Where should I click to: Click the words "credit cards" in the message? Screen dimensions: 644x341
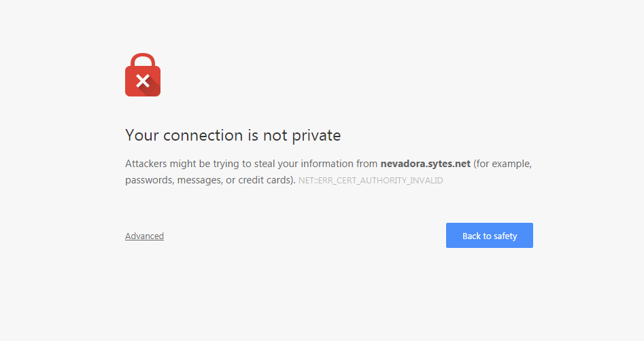click(265, 180)
